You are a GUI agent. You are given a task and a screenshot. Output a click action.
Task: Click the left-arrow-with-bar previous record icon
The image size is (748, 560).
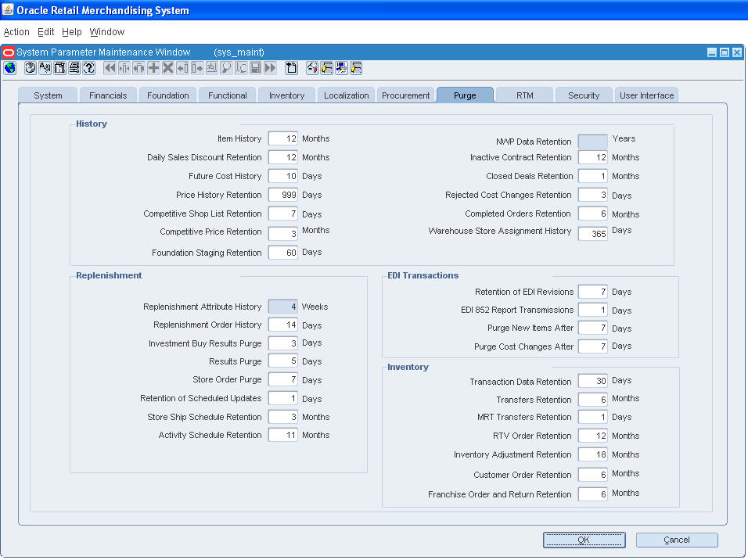[183, 68]
